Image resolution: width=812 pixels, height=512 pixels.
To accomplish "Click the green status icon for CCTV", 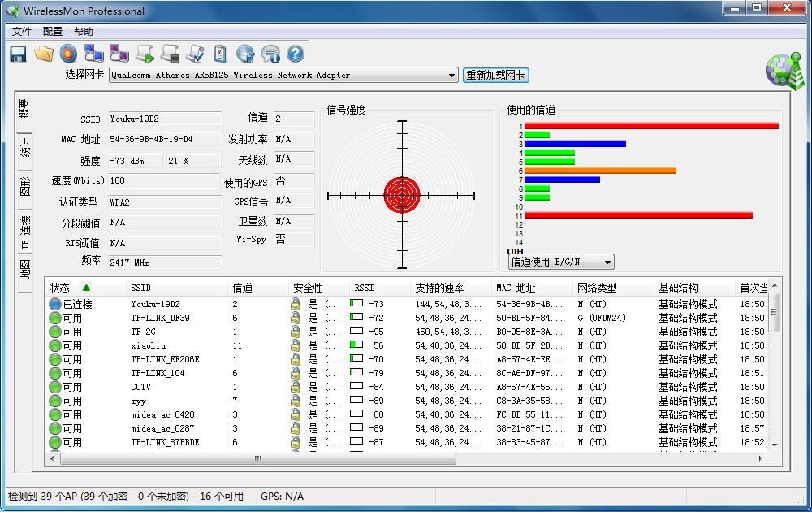I will tap(55, 387).
